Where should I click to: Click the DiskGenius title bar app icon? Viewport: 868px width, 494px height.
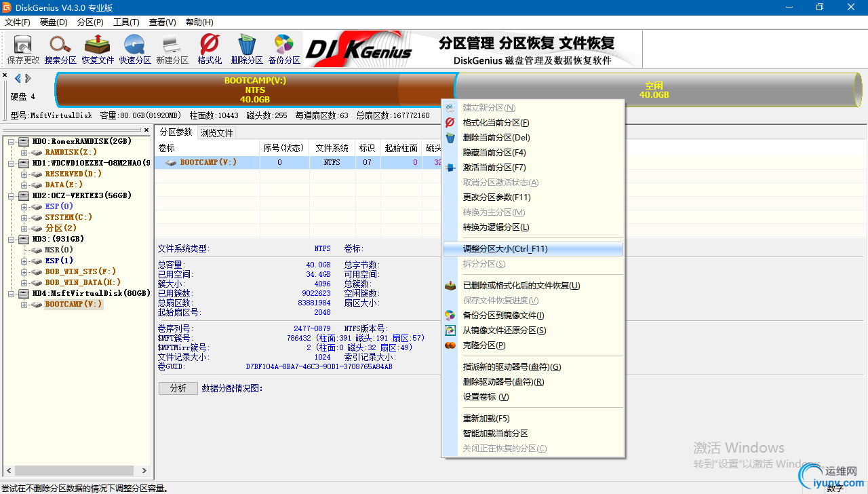pos(7,7)
